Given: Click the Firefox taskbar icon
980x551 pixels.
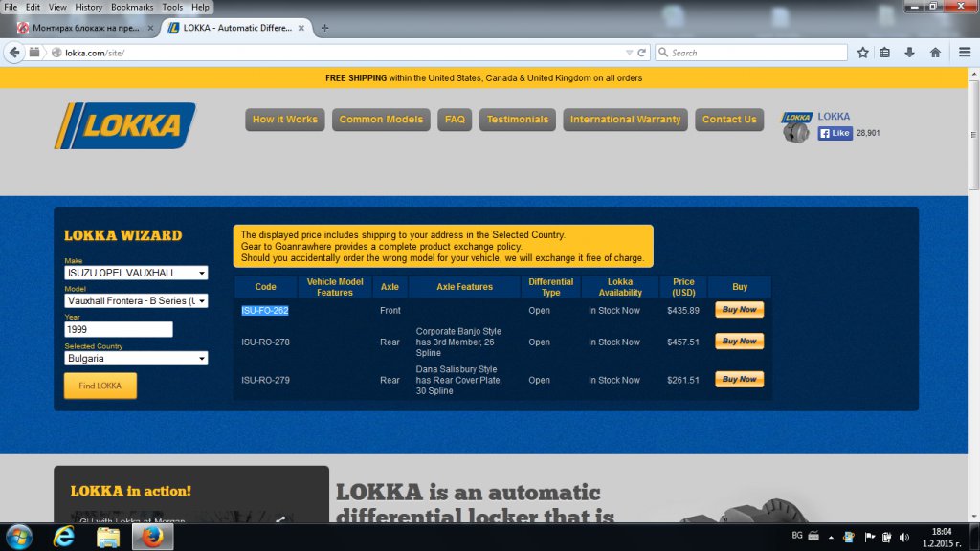Looking at the screenshot, I should point(152,537).
